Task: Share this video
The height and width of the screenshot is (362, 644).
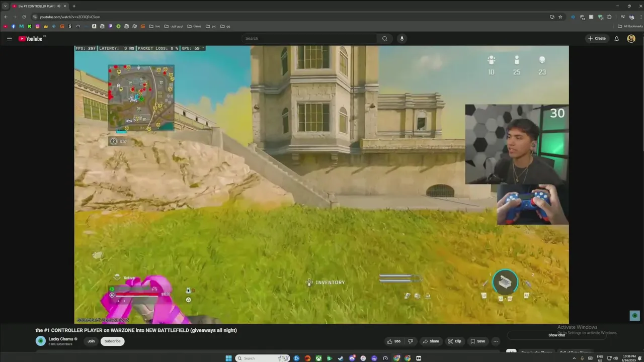Action: (x=431, y=341)
